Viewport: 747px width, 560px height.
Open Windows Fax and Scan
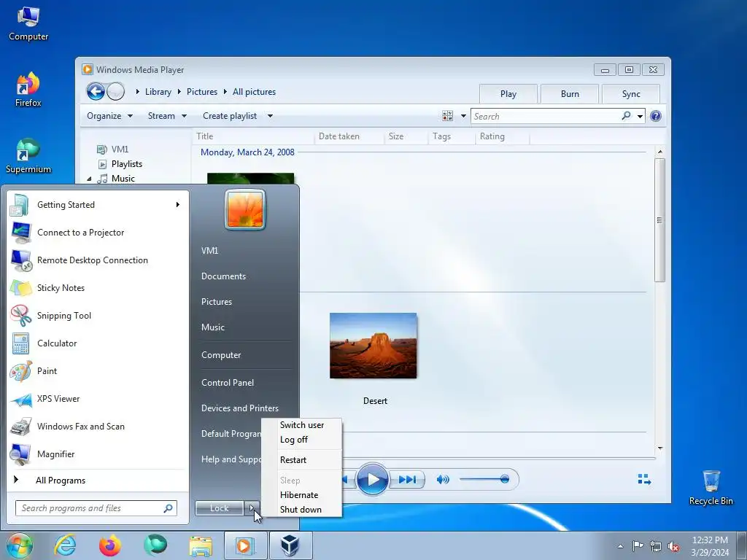pyautogui.click(x=98, y=426)
